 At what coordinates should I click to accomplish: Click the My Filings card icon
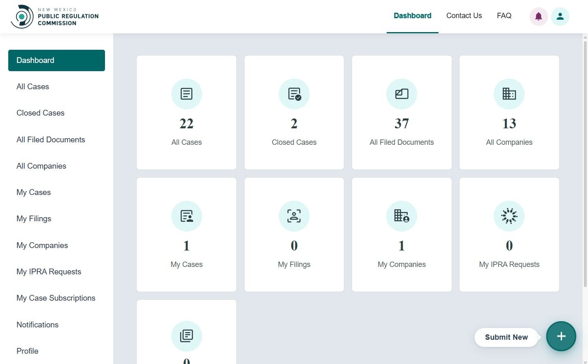point(294,216)
